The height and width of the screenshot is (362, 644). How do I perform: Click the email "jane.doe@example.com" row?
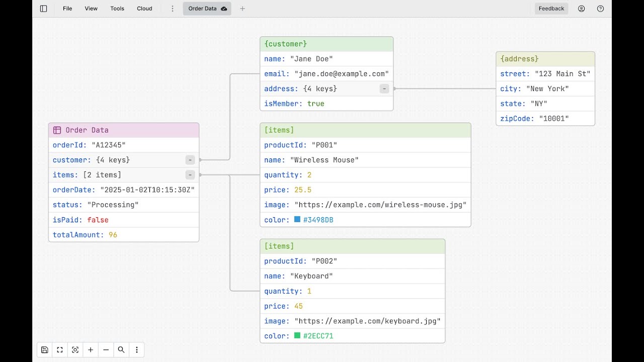coord(327,74)
